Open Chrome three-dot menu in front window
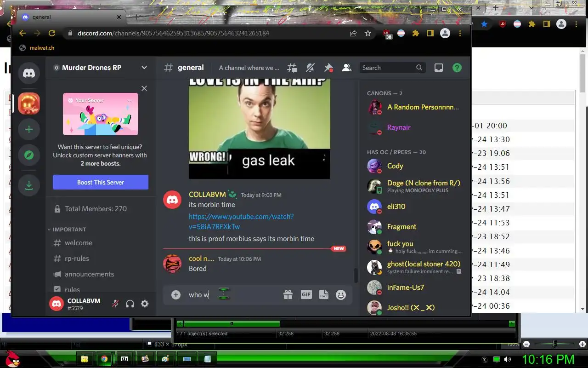 [x=460, y=33]
